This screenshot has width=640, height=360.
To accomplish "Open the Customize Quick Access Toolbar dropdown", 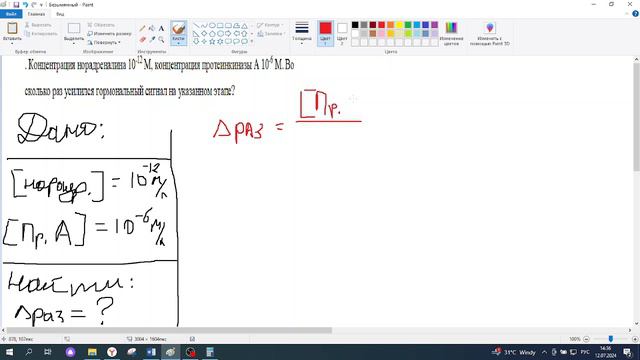I will click(x=41, y=5).
